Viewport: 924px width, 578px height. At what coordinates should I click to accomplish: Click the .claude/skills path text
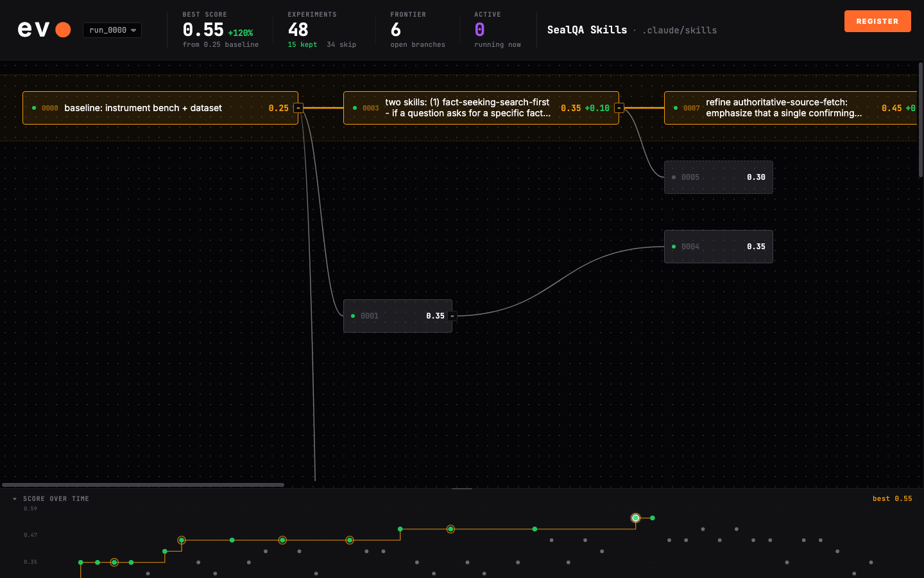pyautogui.click(x=680, y=30)
